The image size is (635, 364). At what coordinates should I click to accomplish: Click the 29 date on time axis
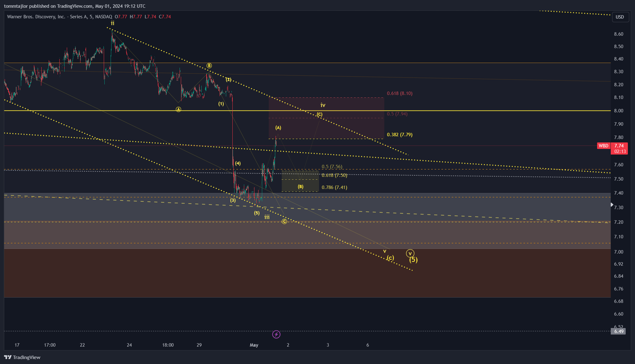tap(199, 345)
